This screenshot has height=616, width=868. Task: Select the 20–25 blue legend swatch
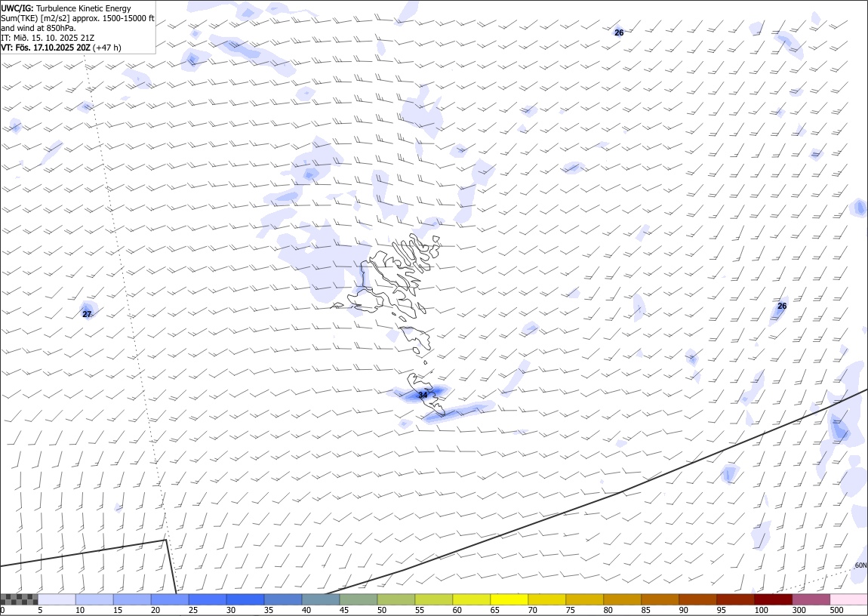(x=169, y=599)
